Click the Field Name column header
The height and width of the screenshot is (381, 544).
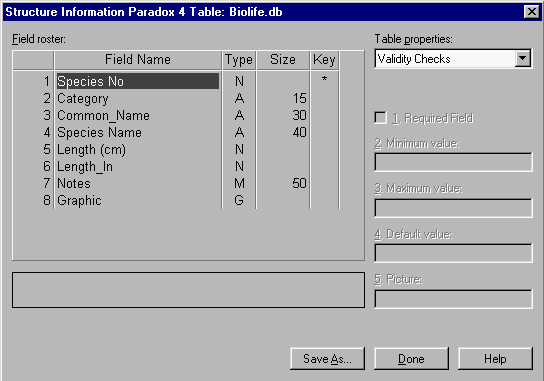point(138,60)
